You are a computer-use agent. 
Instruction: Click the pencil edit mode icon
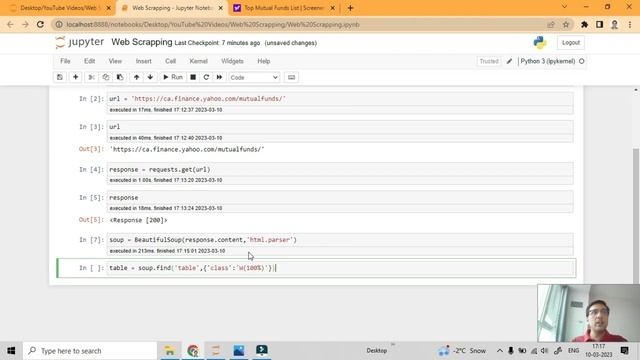click(x=509, y=61)
